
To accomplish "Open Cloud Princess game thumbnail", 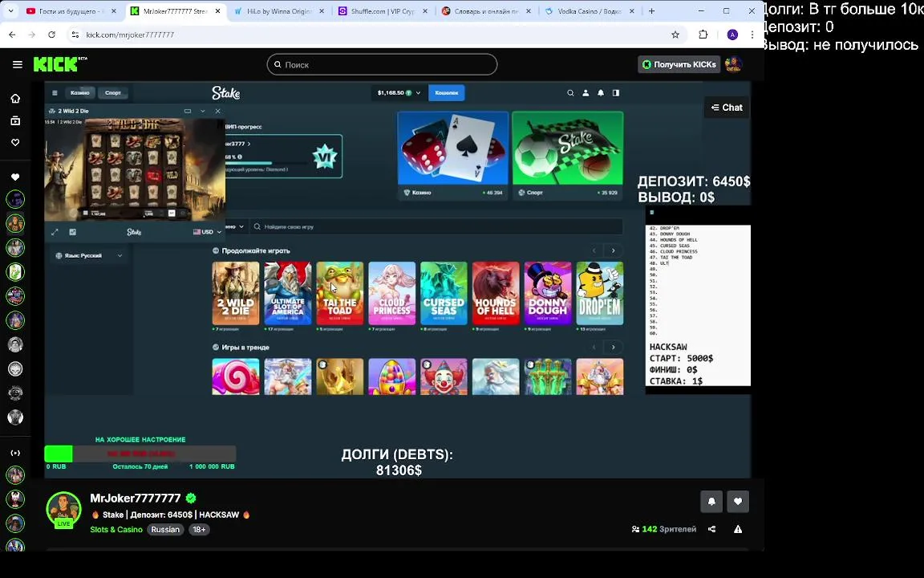I will [392, 293].
